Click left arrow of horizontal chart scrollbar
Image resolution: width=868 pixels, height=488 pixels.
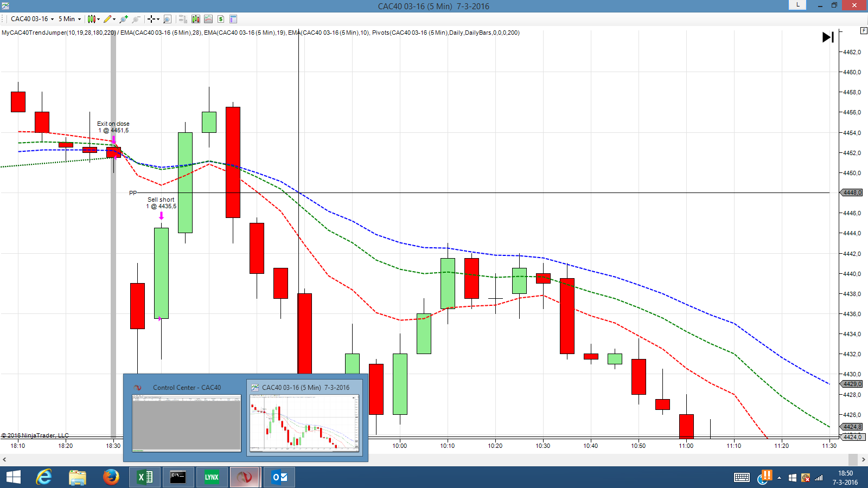5,460
